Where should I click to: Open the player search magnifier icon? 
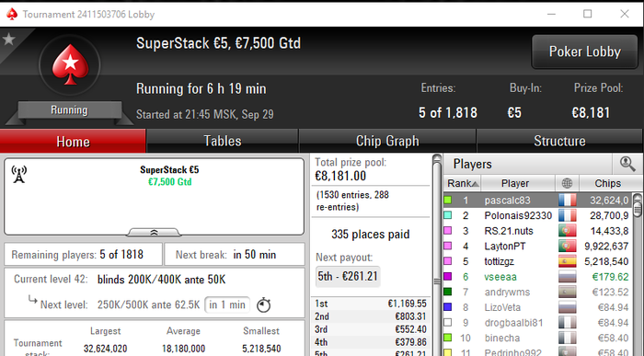tap(627, 164)
